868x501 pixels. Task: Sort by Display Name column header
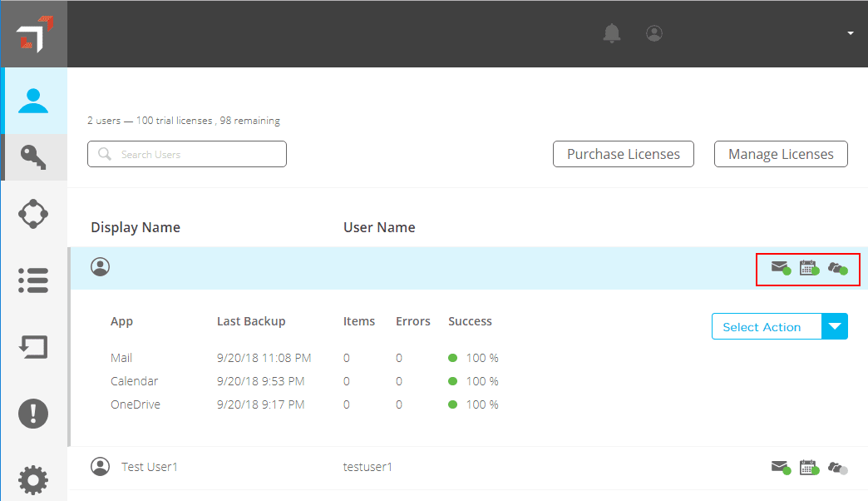click(x=136, y=227)
